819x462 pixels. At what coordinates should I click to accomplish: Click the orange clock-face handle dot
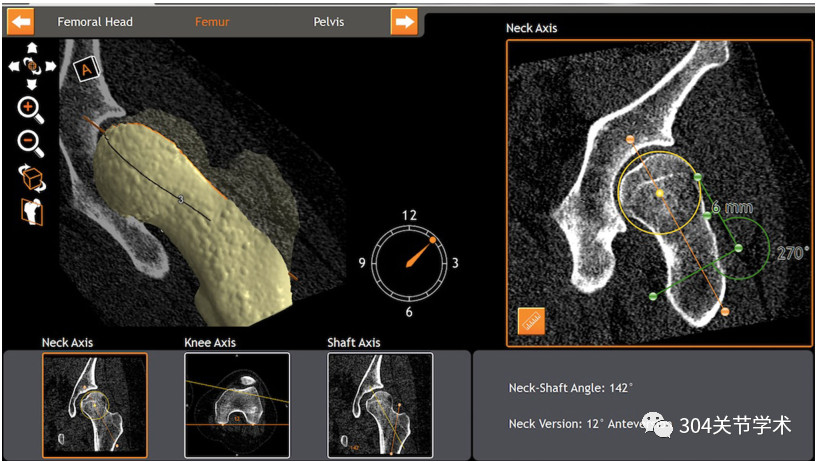click(432, 240)
